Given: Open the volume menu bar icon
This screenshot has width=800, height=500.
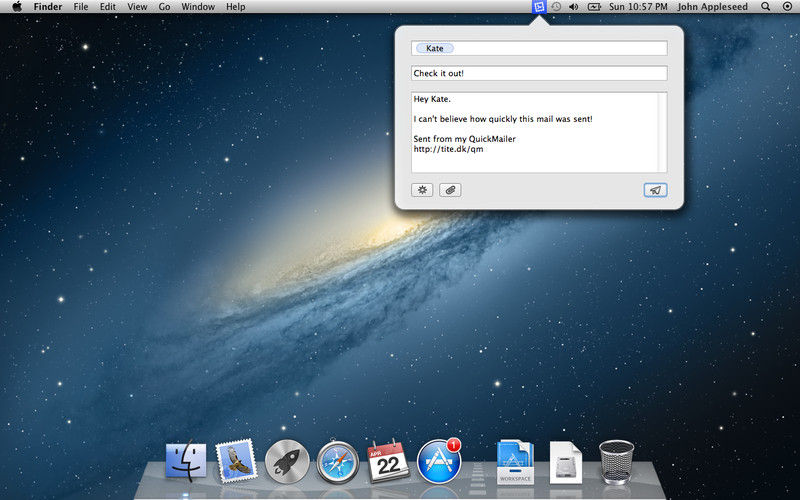Looking at the screenshot, I should 573,7.
